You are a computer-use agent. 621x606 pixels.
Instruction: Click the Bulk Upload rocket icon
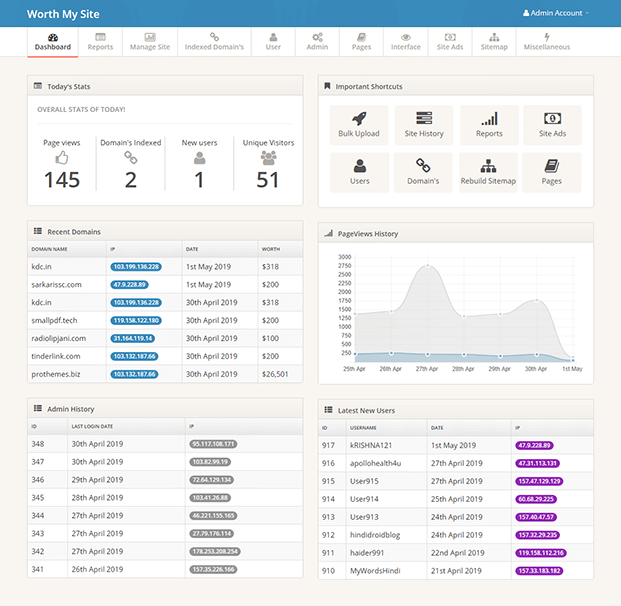tap(359, 118)
